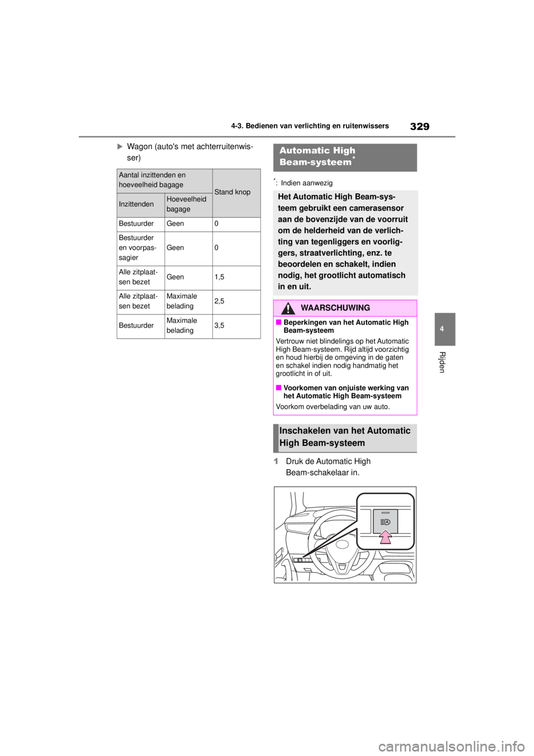This screenshot has width=534, height=756.
Task: Click 'Wagon (auto's met achterruitenwisser)' text
Action: (x=190, y=152)
